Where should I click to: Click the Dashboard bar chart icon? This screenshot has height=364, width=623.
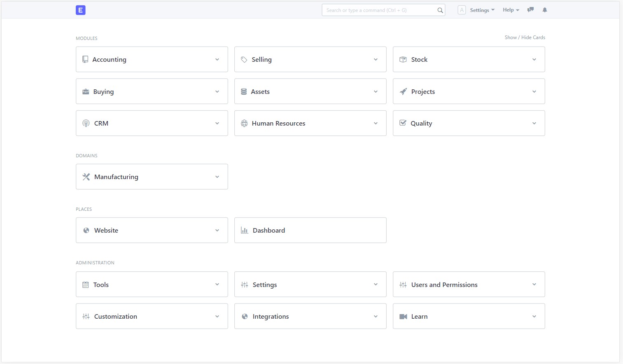[245, 230]
